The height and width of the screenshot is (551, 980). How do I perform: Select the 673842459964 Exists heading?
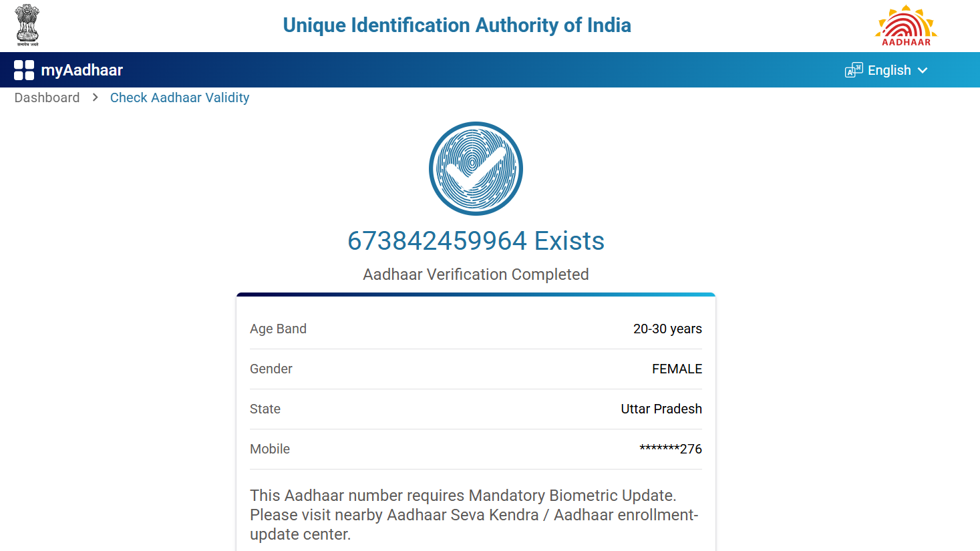(476, 241)
